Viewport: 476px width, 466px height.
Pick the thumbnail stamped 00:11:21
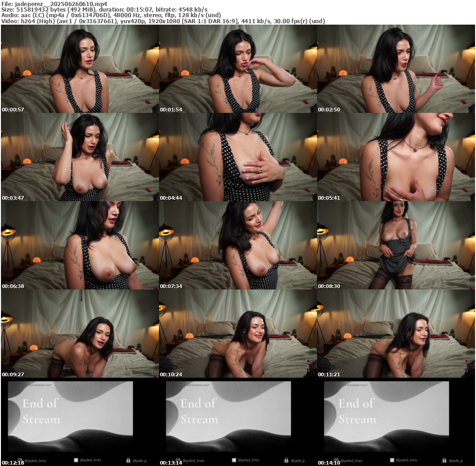pyautogui.click(x=396, y=334)
